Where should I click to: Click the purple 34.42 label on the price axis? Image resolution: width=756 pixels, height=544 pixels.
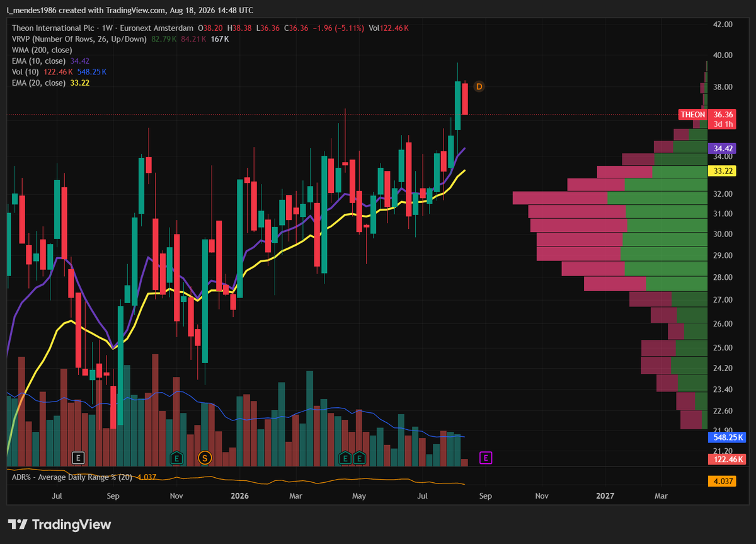[x=721, y=149]
